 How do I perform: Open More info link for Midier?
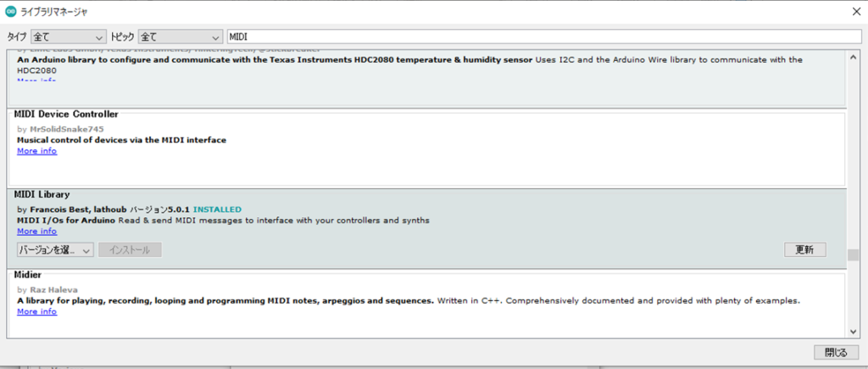pyautogui.click(x=36, y=311)
